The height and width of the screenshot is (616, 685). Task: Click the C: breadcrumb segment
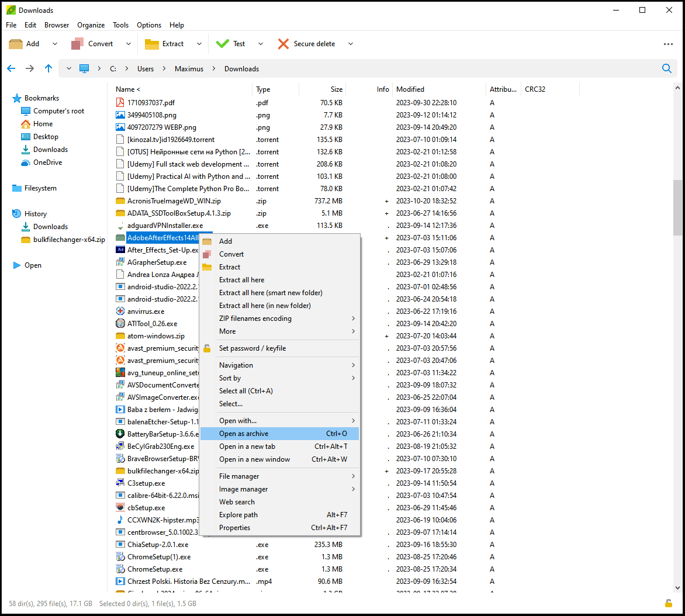[x=113, y=68]
